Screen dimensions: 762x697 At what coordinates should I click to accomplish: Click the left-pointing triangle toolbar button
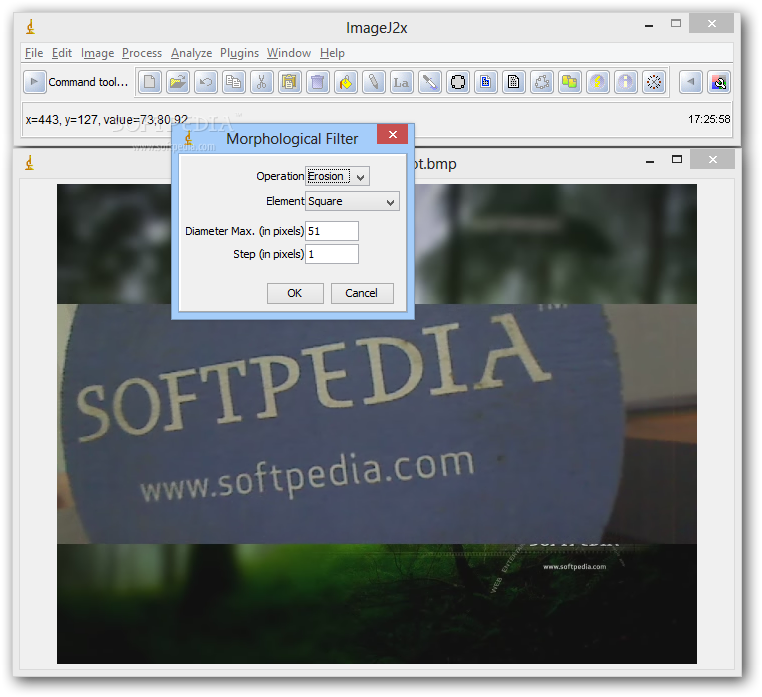(x=691, y=82)
